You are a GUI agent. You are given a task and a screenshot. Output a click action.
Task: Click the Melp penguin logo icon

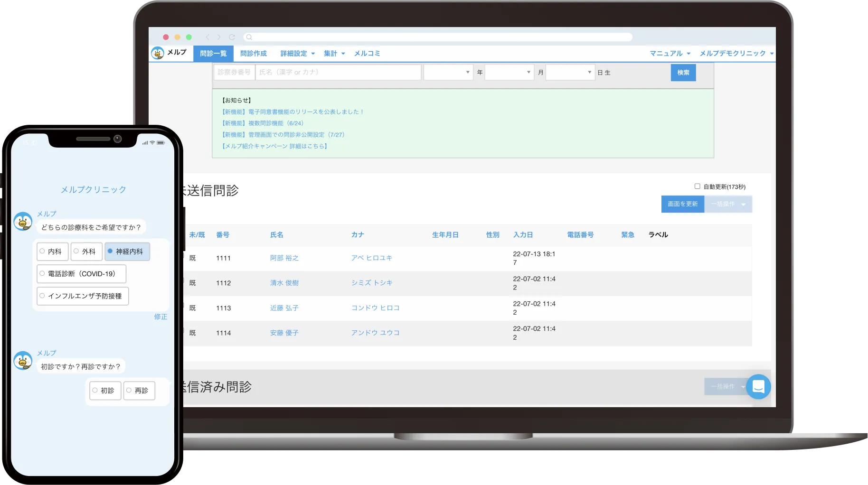point(158,53)
